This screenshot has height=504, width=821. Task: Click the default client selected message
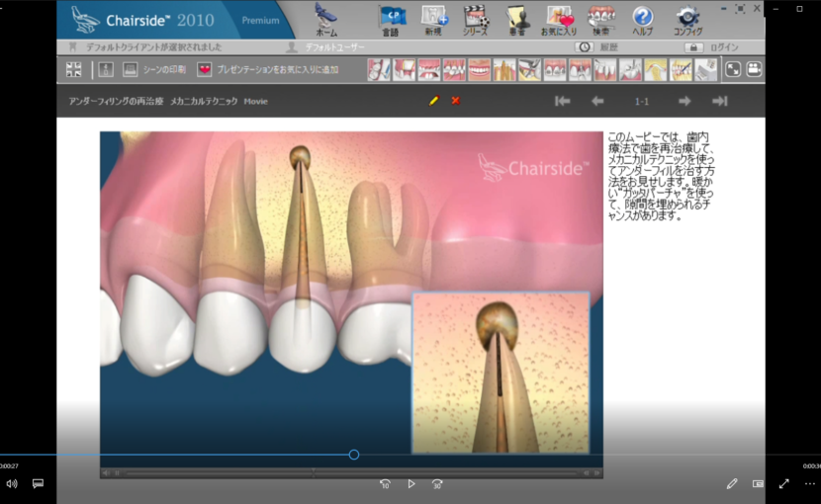pyautogui.click(x=154, y=47)
